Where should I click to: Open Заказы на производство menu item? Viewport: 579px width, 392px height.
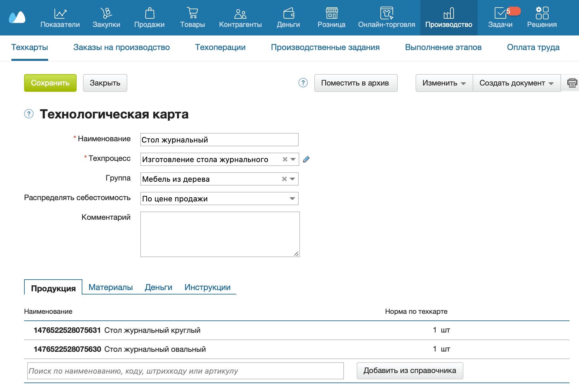(x=121, y=47)
